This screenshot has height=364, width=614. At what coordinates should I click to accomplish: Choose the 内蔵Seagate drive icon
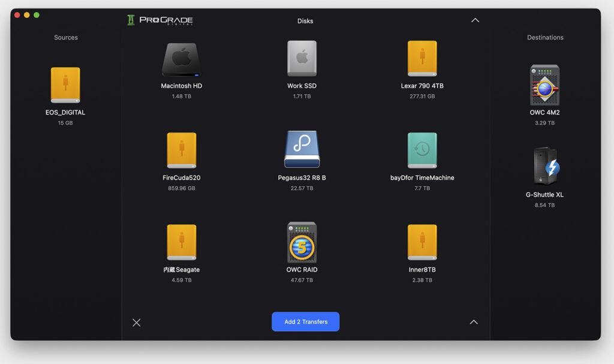click(x=182, y=242)
